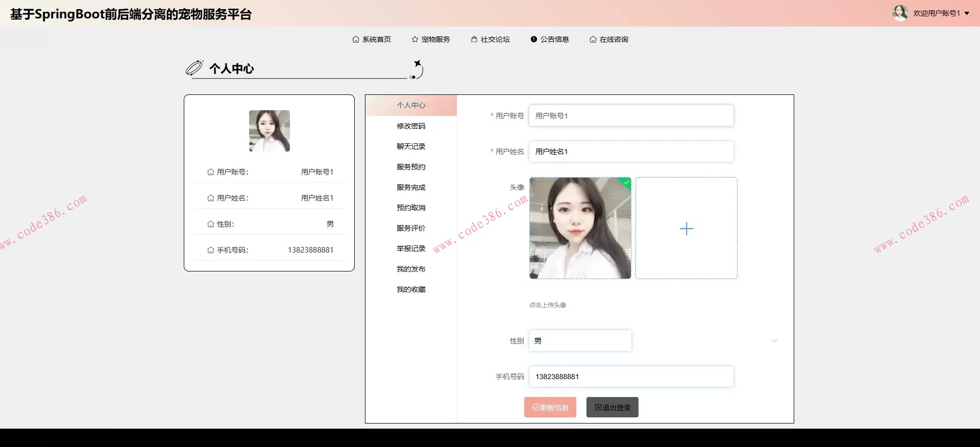Click the cross icon inside the 退出登录 button

(598, 407)
